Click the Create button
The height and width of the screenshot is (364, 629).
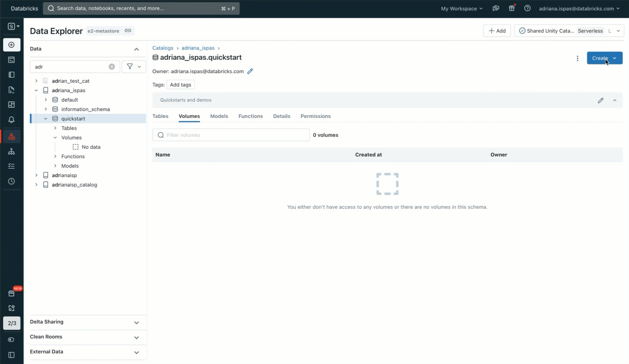(x=605, y=58)
